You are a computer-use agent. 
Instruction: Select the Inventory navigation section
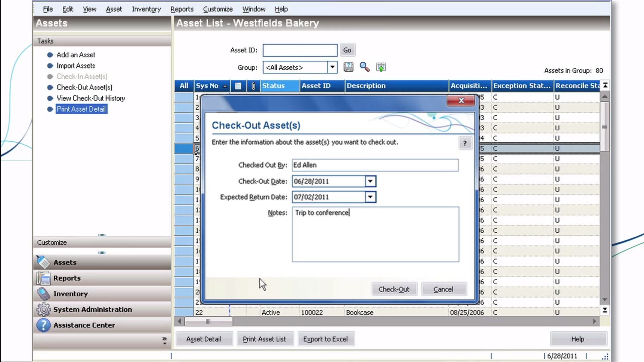click(x=70, y=294)
